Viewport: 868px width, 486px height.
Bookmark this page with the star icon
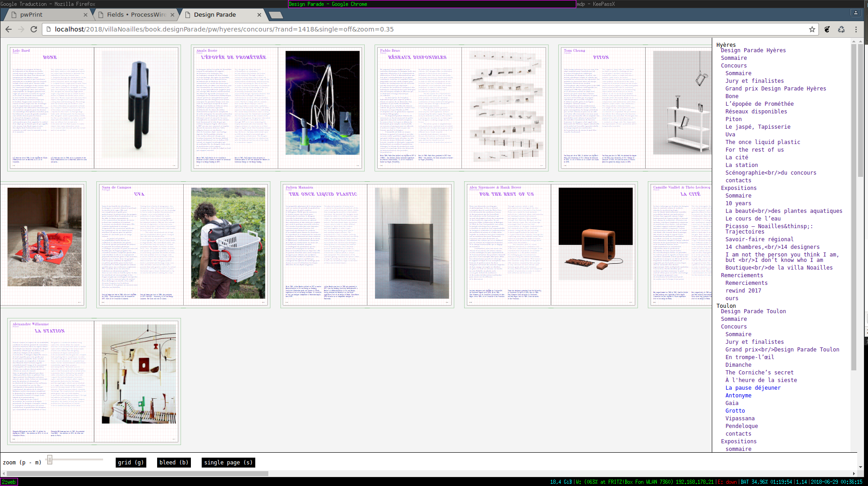[812, 29]
